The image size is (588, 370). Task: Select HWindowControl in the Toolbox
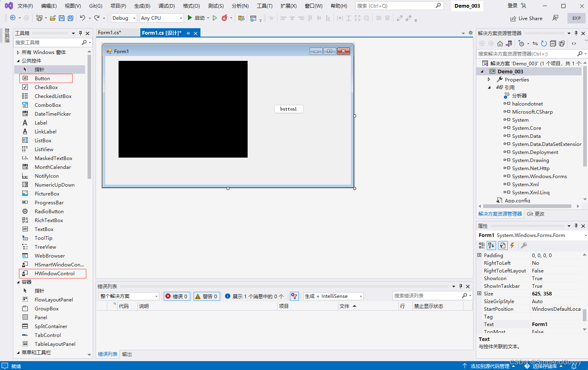click(52, 273)
